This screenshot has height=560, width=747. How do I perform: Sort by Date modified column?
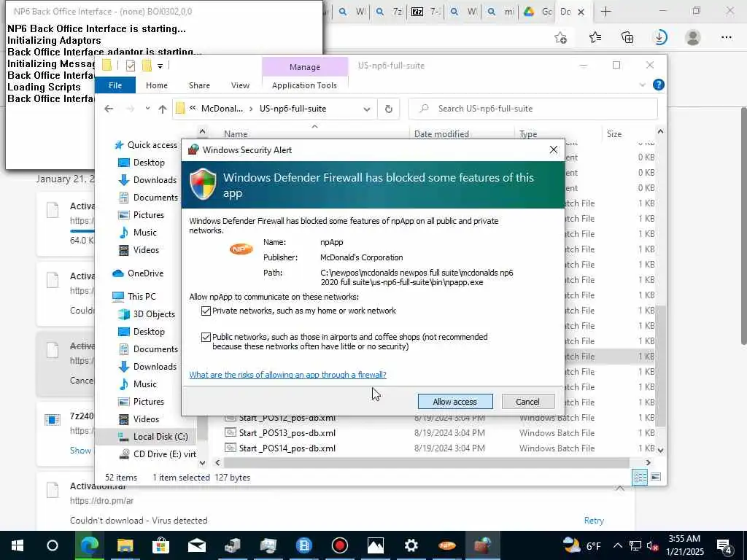441,134
